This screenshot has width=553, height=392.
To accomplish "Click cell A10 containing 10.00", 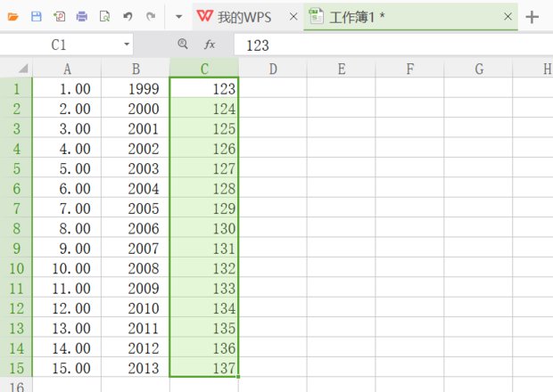I will 67,267.
